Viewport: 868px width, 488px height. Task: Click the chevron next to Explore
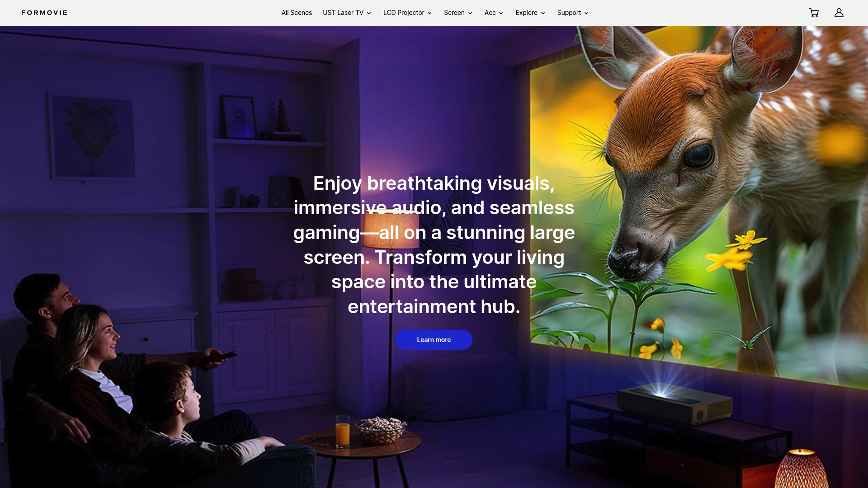(x=543, y=13)
